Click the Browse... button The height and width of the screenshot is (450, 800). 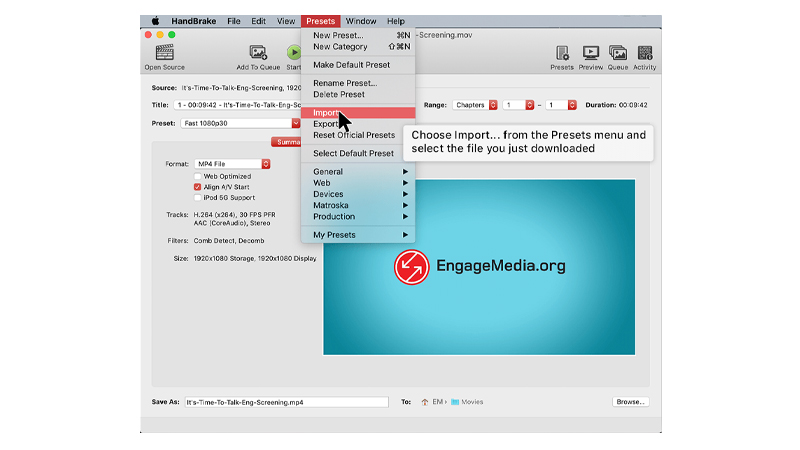[631, 402]
